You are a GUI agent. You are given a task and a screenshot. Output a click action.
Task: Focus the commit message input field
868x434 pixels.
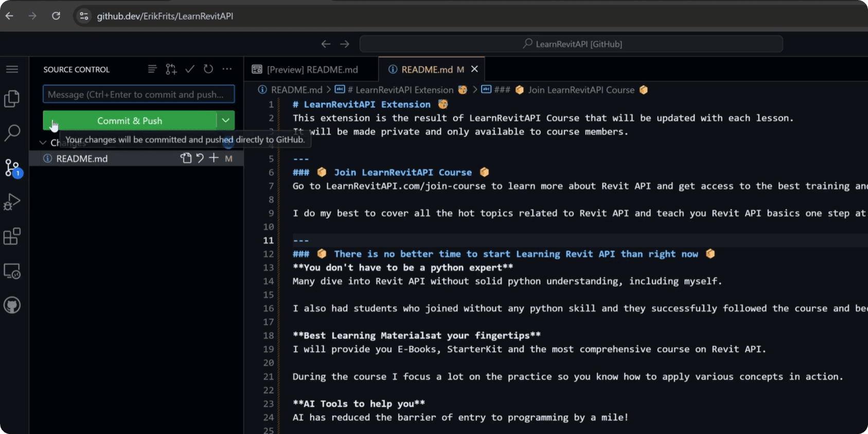[138, 94]
